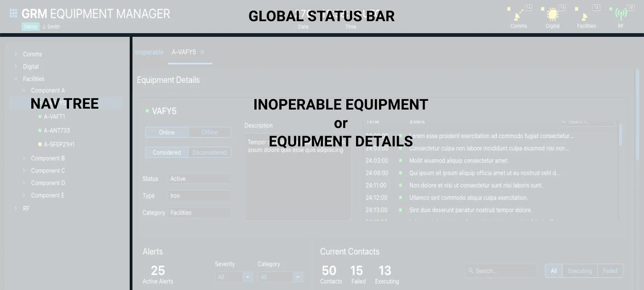
Task: Click the GRM app grid icon top left
Action: point(13,12)
